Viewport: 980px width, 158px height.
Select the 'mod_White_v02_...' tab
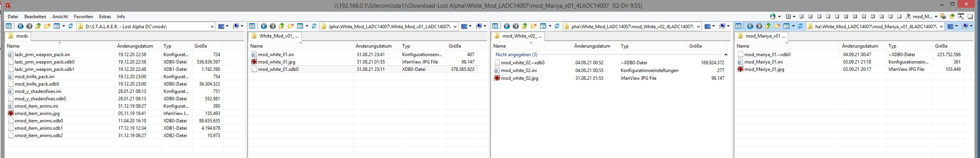518,36
